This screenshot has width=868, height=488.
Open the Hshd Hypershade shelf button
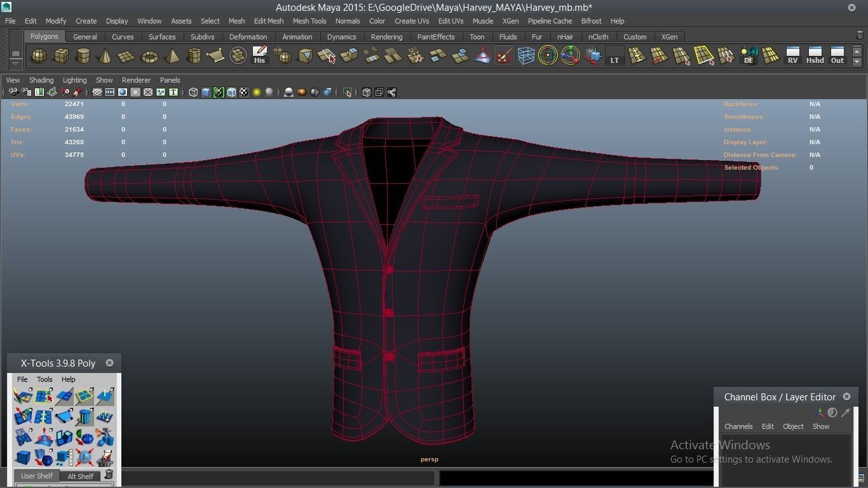815,56
